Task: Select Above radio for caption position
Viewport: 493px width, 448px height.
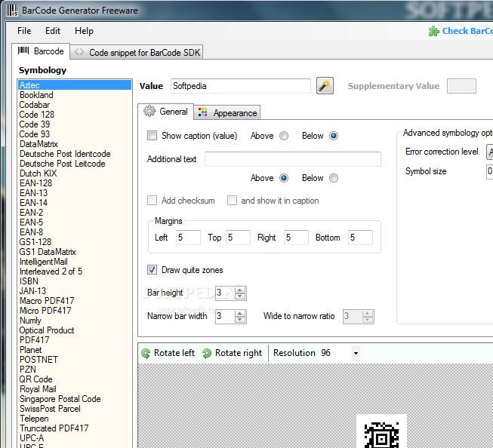Action: pos(284,137)
